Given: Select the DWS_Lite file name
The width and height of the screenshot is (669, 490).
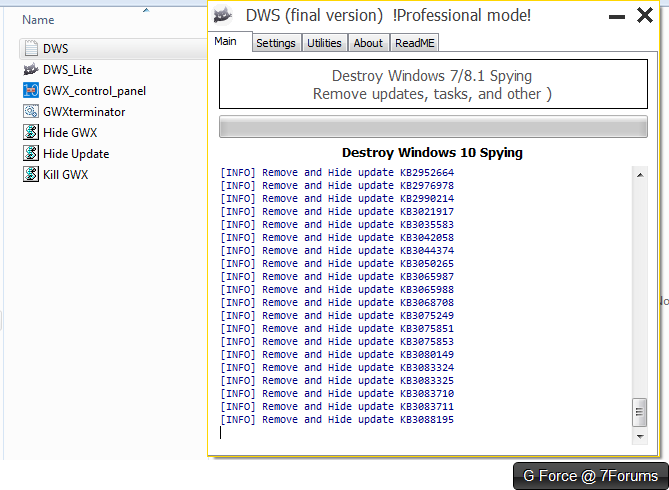Looking at the screenshot, I should click(x=67, y=69).
